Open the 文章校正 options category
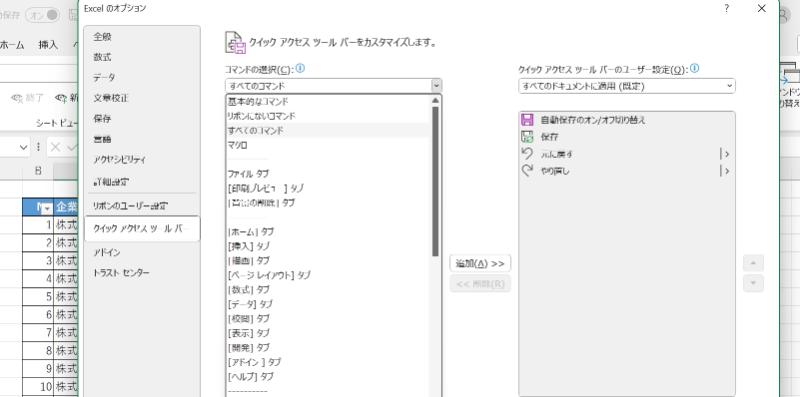Viewport: 800px width, 397px height. click(142, 98)
